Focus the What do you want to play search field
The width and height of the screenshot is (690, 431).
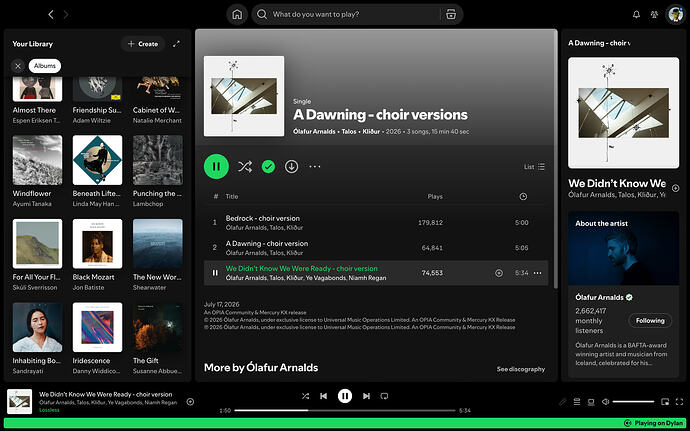point(354,15)
